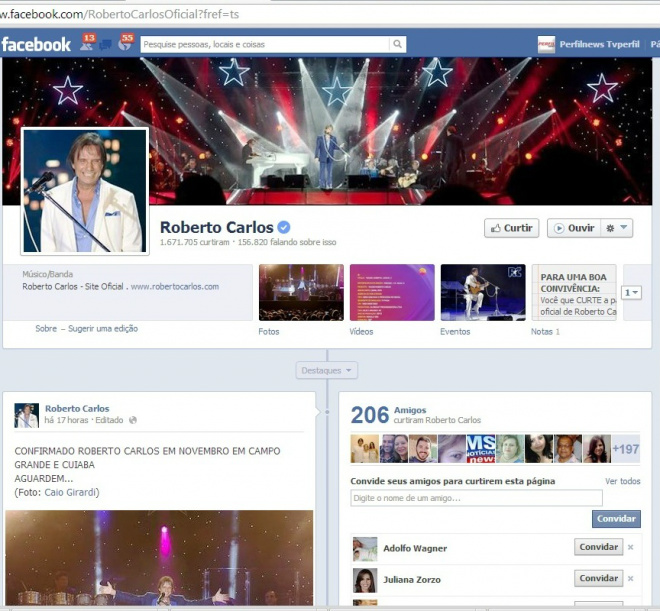The height and width of the screenshot is (611, 660).
Task: Click the 156.820 falando sobre isso text
Action: pos(287,242)
